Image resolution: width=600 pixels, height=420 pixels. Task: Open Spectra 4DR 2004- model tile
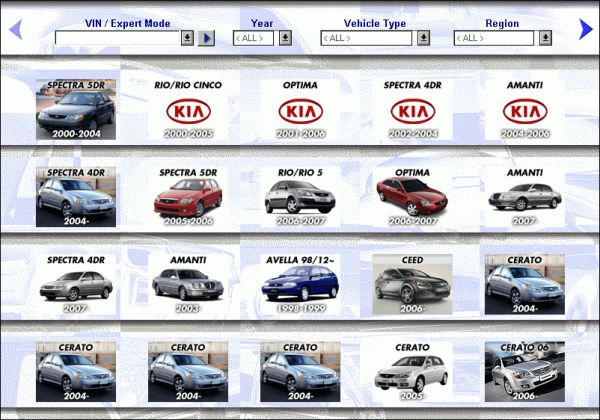(x=76, y=197)
